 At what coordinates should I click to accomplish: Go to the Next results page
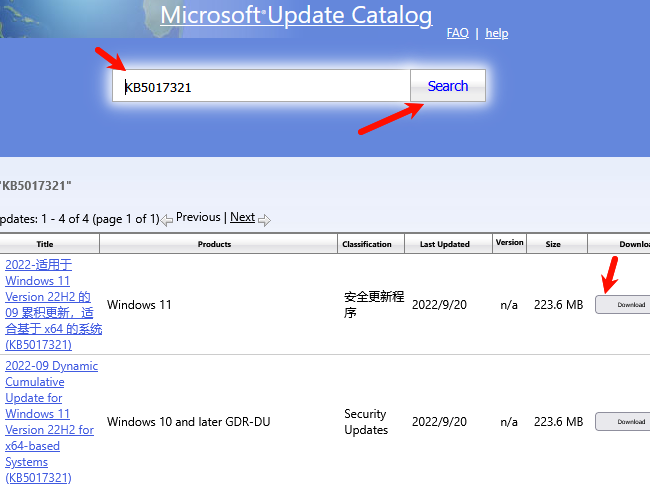click(x=243, y=217)
